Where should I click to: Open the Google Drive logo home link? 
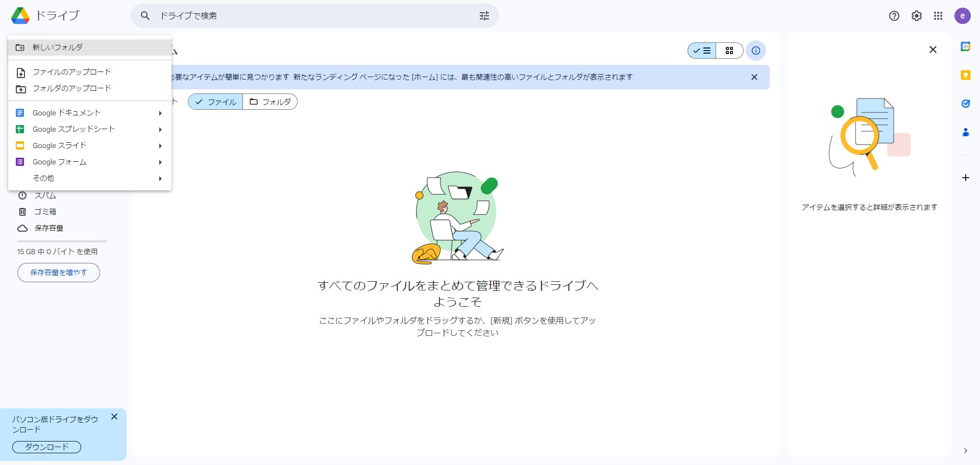(x=45, y=16)
